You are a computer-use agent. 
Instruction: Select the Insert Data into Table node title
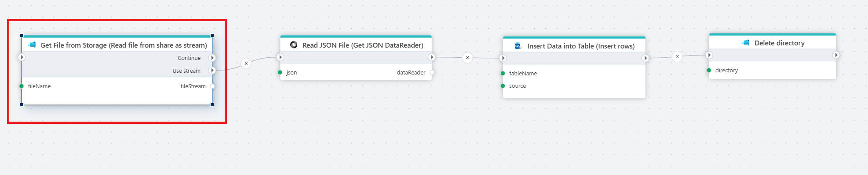[x=581, y=46]
